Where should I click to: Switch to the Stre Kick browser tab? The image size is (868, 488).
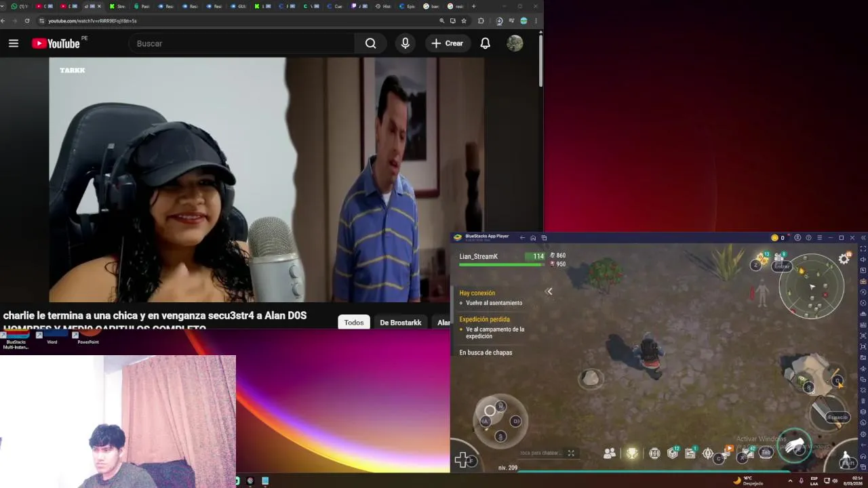(118, 6)
